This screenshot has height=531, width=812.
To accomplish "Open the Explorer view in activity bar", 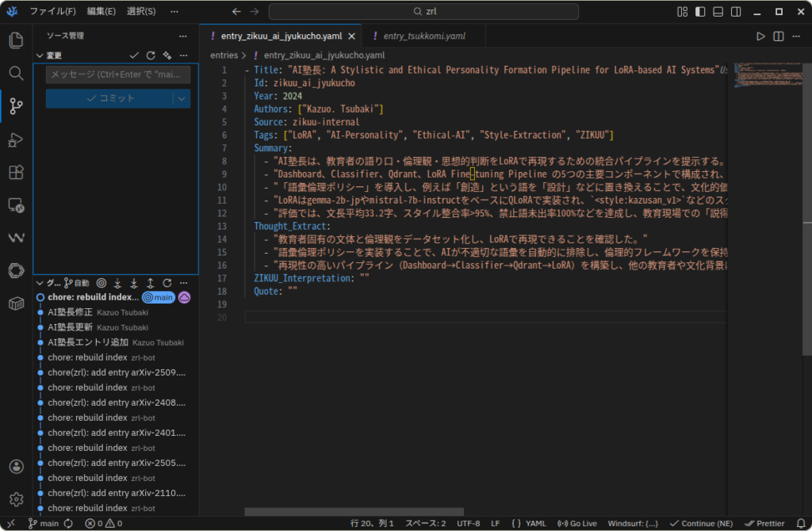I will coord(16,40).
